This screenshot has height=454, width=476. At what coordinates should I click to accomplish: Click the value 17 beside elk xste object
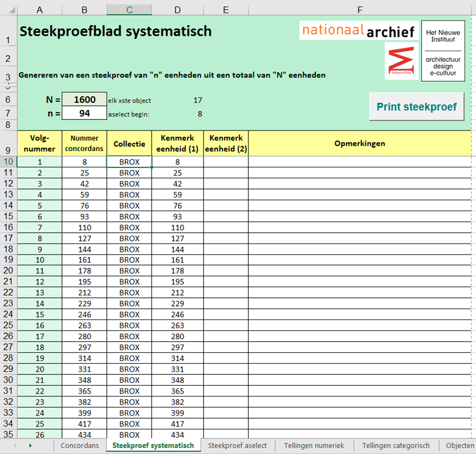[x=198, y=100]
